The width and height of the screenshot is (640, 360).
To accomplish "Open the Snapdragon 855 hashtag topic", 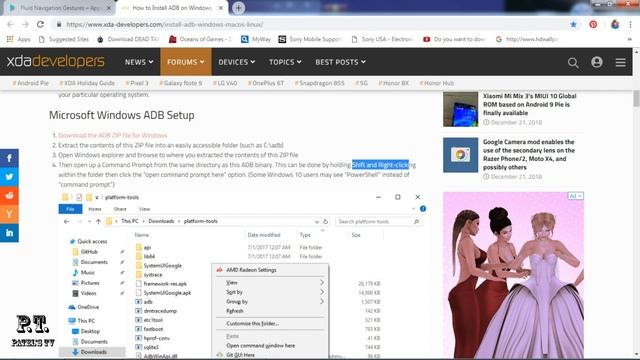I will (320, 83).
